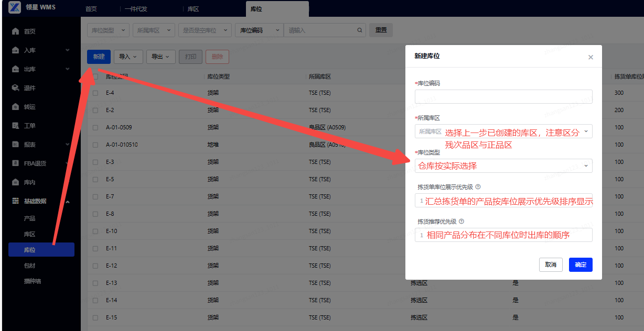This screenshot has height=331, width=644.
Task: Toggle the checkbox for row E-10
Action: 95,231
